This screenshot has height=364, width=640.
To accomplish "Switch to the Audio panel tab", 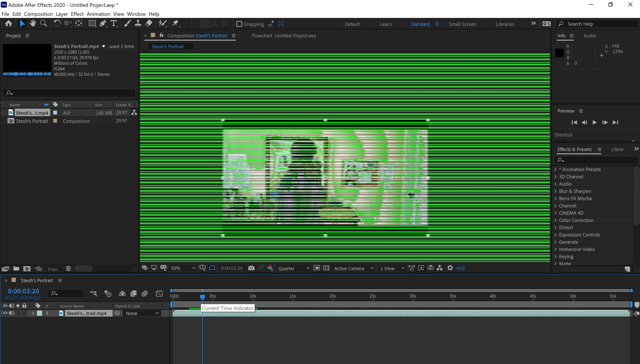I will pos(590,36).
